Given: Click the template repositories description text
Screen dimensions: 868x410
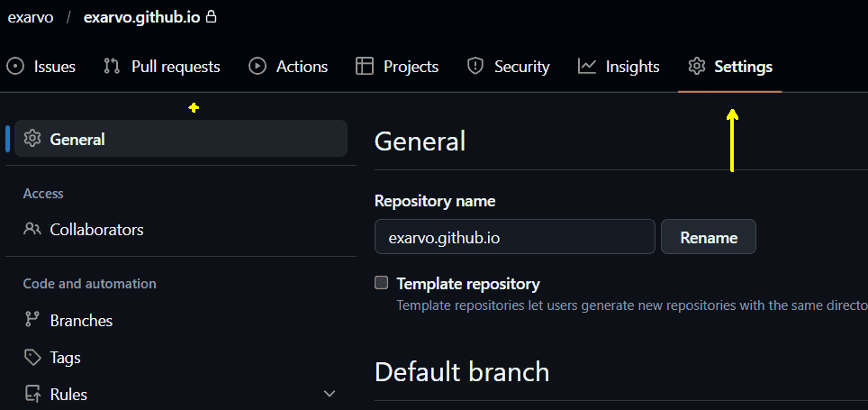Looking at the screenshot, I should 632,305.
